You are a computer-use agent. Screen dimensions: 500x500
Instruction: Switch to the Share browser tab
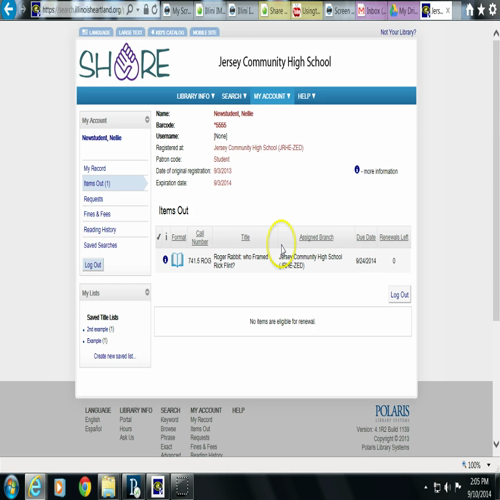point(275,11)
